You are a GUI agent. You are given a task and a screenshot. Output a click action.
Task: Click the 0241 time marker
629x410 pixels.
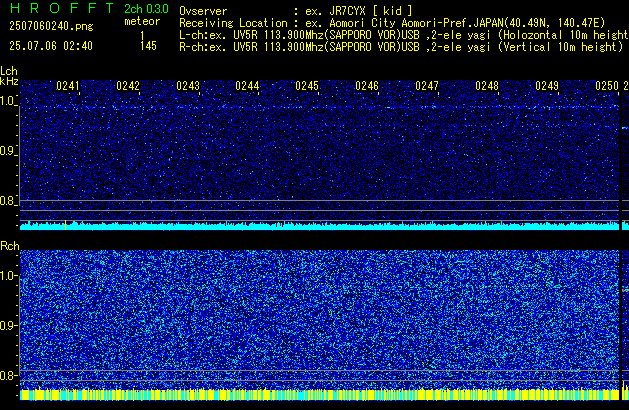[x=68, y=86]
